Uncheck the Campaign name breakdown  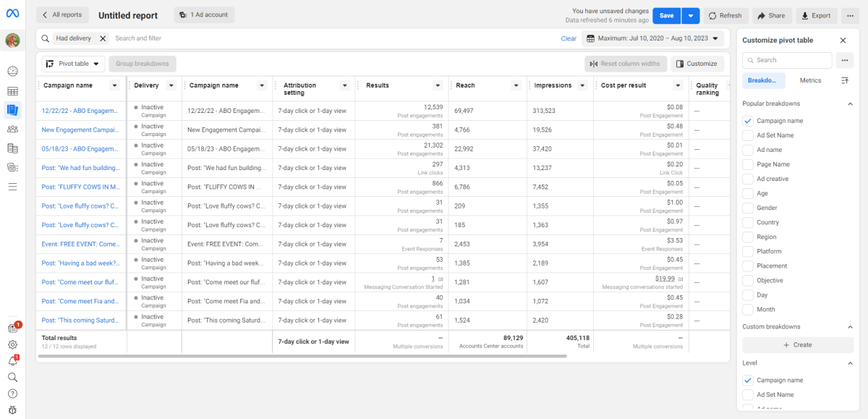point(748,121)
